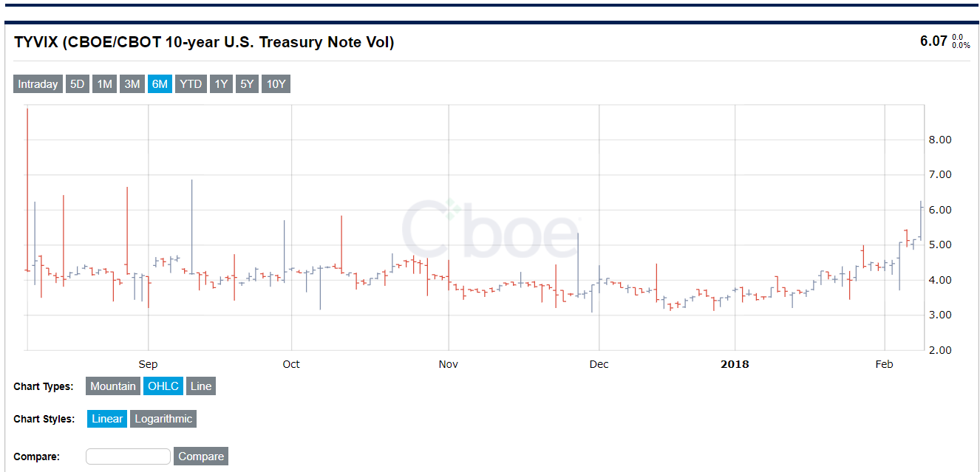The height and width of the screenshot is (472, 980).
Task: Change chart type to Line
Action: 200,386
